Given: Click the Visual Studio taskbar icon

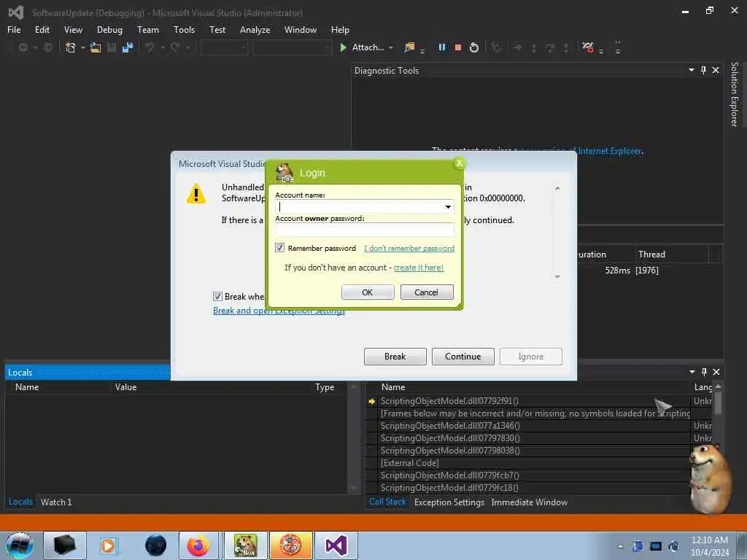Looking at the screenshot, I should tap(336, 545).
